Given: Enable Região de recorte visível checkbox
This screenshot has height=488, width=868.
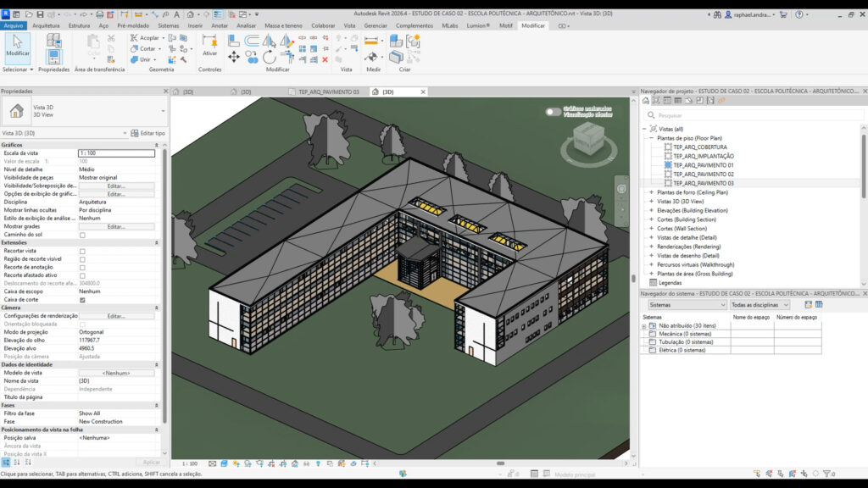Looking at the screenshot, I should pyautogui.click(x=82, y=259).
